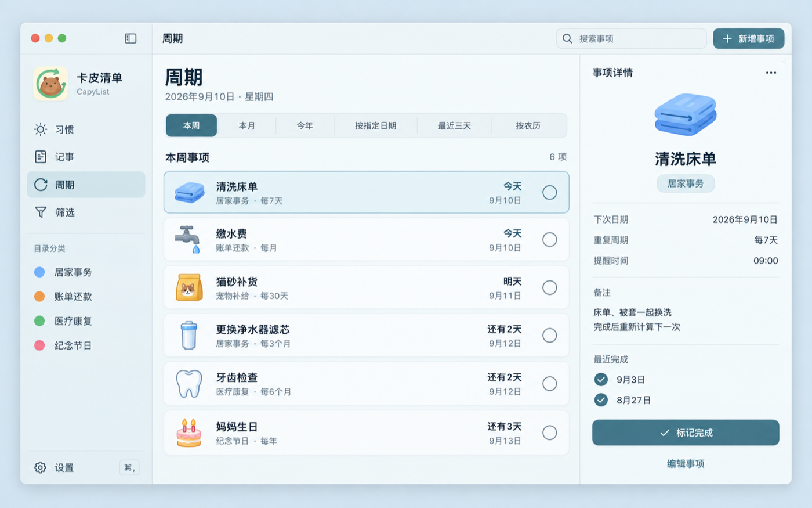Select the blue 居家事务 category dot
This screenshot has width=812, height=508.
coord(39,272)
